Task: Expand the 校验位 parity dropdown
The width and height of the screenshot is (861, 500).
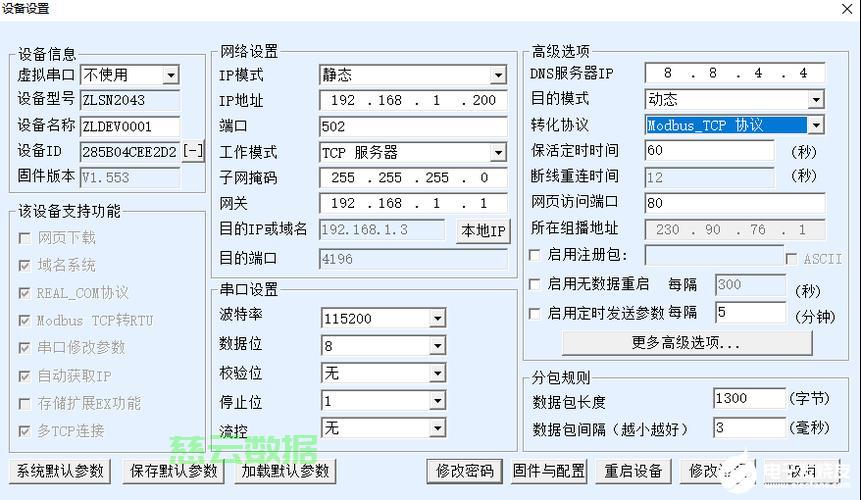Action: click(x=437, y=373)
